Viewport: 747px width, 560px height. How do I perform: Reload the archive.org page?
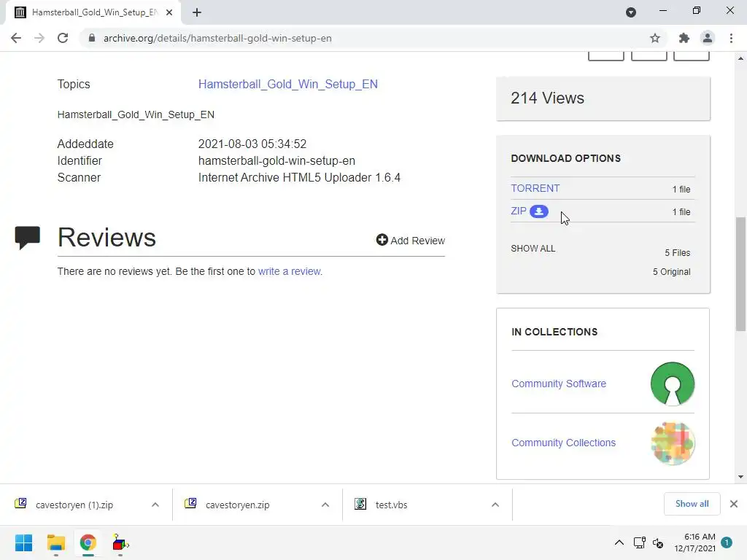pyautogui.click(x=63, y=38)
